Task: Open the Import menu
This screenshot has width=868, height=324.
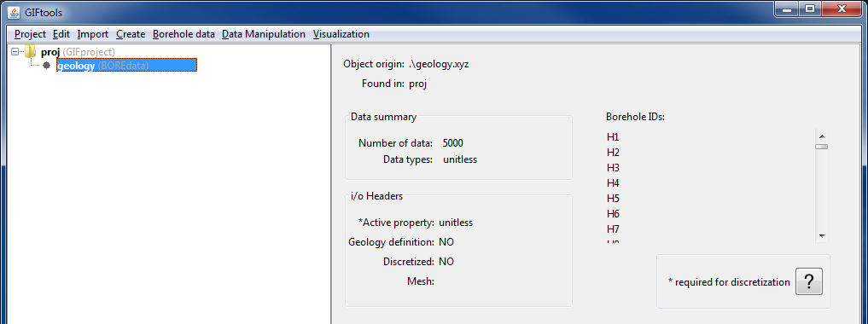Action: click(x=92, y=34)
